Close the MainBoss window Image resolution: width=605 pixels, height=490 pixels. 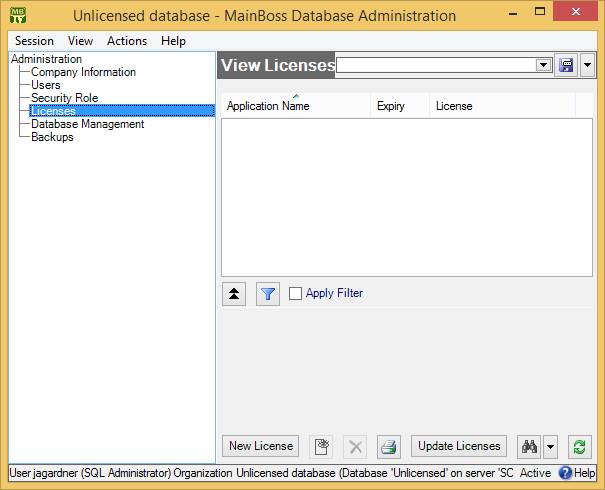tap(576, 12)
